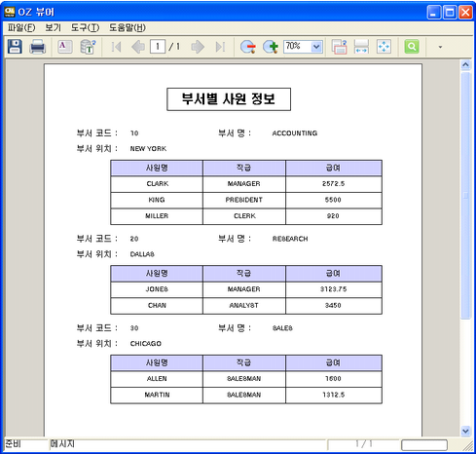
Task: Open the 도움말(H) menu
Action: coord(128,28)
